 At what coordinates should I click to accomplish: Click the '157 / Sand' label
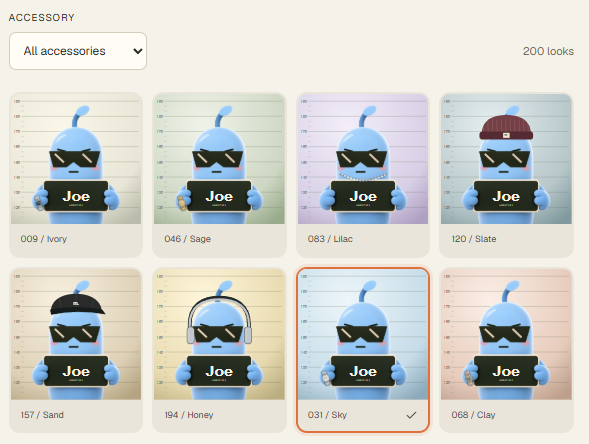pyautogui.click(x=42, y=415)
